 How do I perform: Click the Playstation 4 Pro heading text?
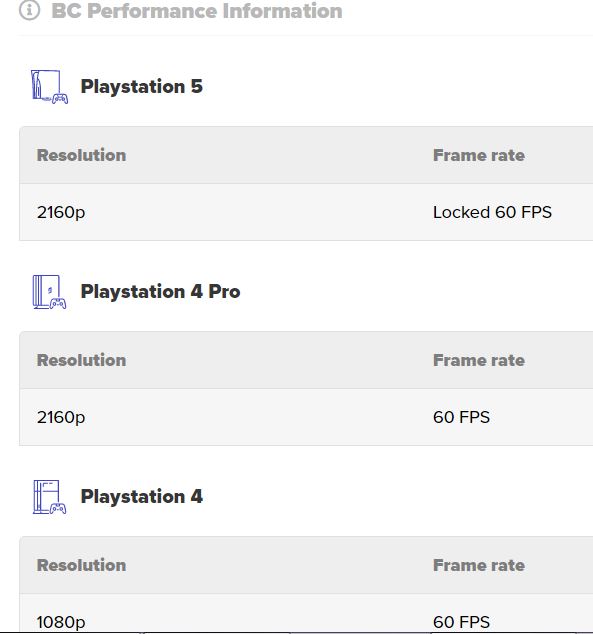[160, 292]
